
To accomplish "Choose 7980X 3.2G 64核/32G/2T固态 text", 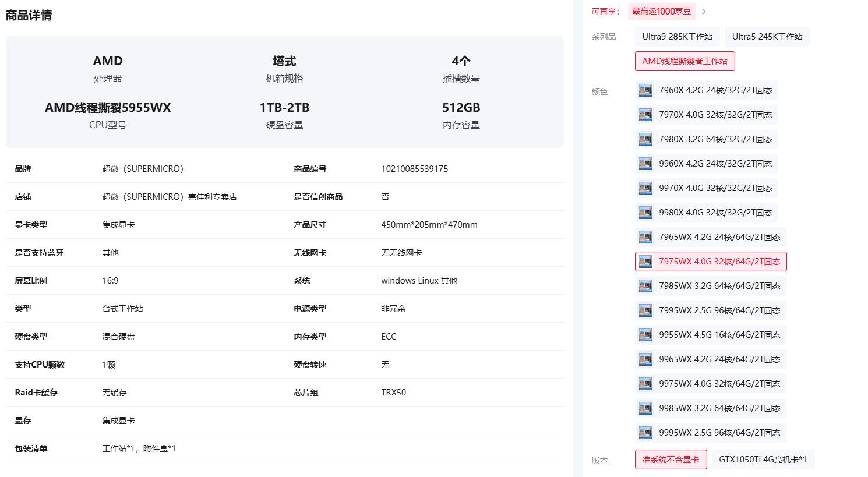I will click(x=715, y=139).
